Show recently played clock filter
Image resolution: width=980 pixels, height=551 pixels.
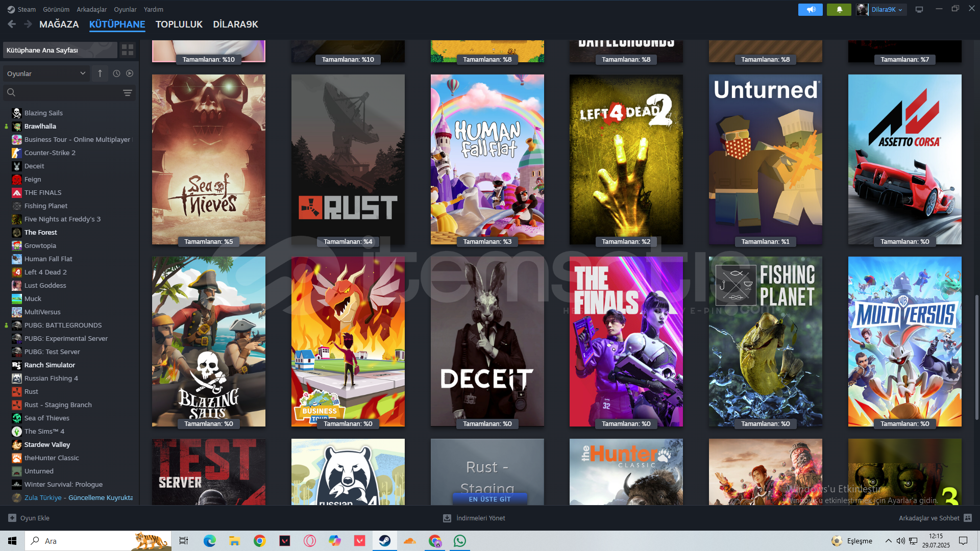[116, 73]
